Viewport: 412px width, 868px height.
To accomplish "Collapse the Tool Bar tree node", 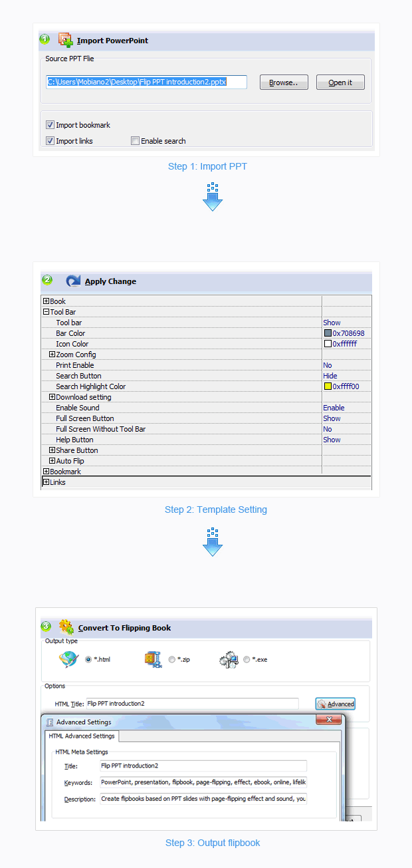I will 47,312.
